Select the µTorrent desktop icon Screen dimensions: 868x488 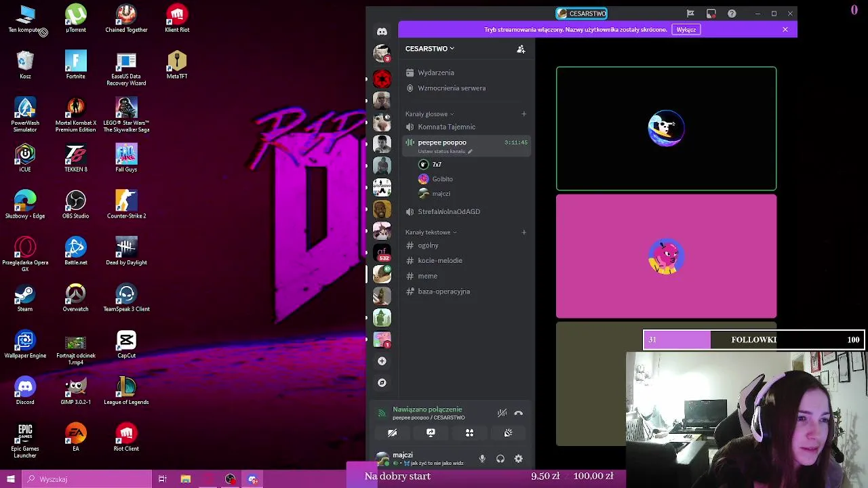click(x=75, y=19)
